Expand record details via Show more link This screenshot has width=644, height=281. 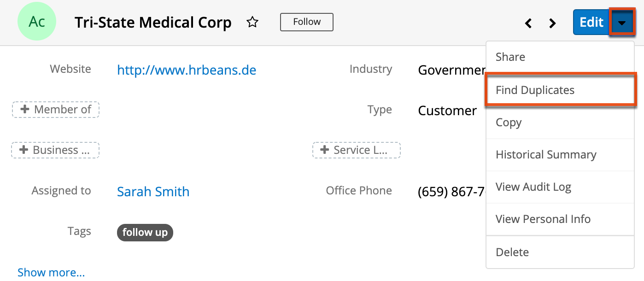(51, 272)
